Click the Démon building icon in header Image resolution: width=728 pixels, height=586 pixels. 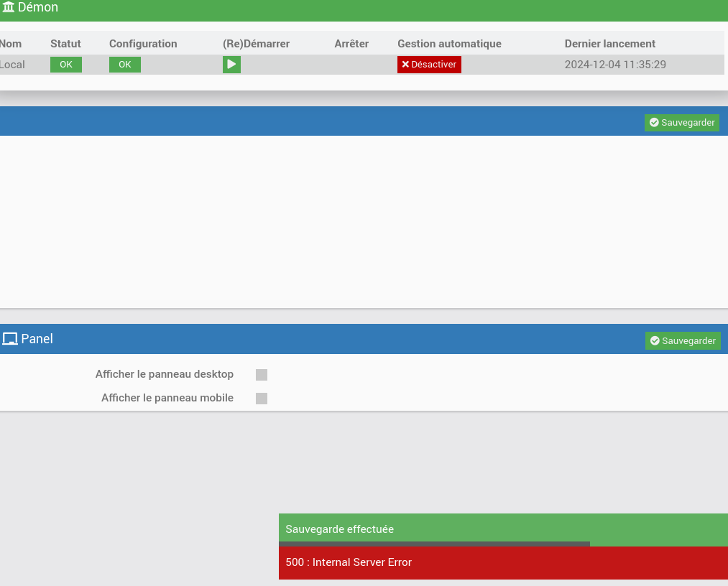tap(9, 7)
